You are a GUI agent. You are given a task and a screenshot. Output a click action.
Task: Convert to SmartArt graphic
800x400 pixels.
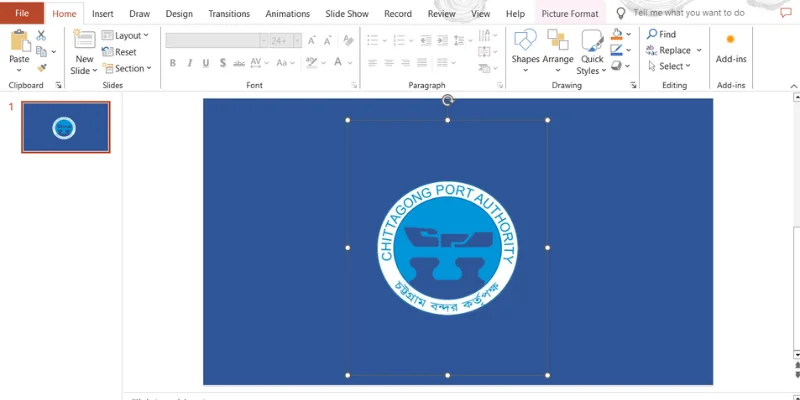[488, 68]
